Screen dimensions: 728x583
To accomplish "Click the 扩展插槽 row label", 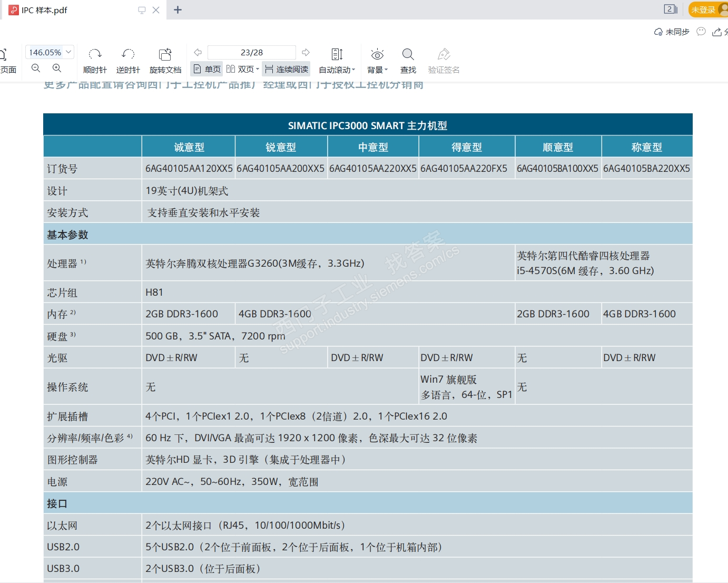I will tap(67, 416).
